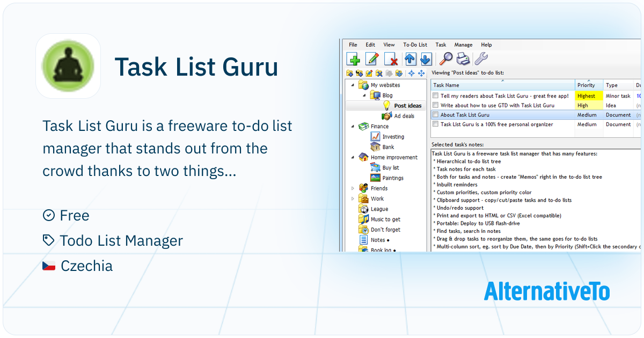Click the Edit Task pencil toolbar icon

coord(371,58)
